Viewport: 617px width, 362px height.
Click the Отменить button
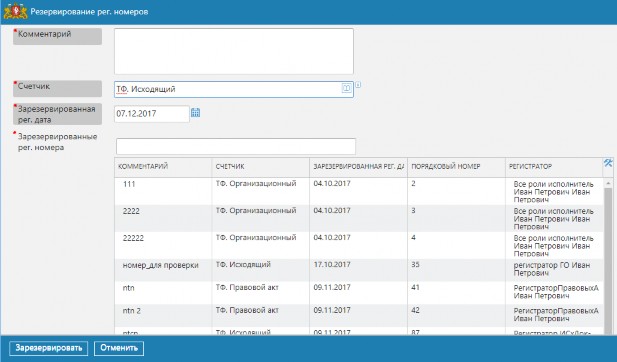(119, 348)
